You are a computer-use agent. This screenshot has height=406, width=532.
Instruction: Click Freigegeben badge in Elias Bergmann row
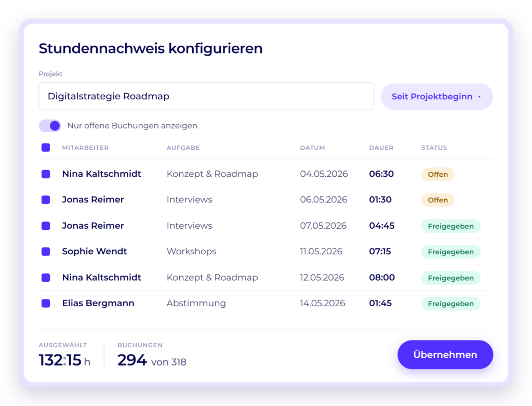[451, 304]
